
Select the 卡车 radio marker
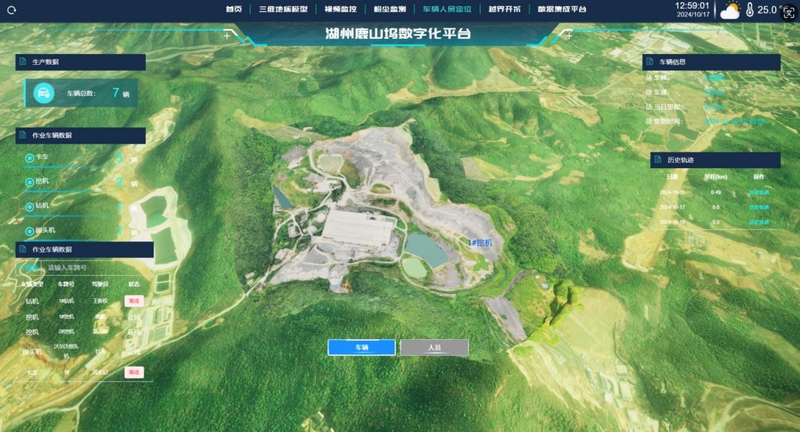[x=30, y=158]
